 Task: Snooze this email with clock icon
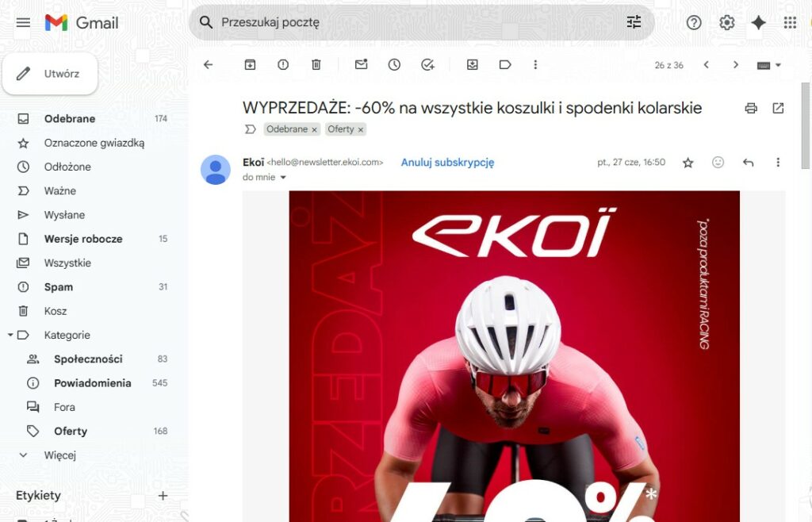[394, 65]
